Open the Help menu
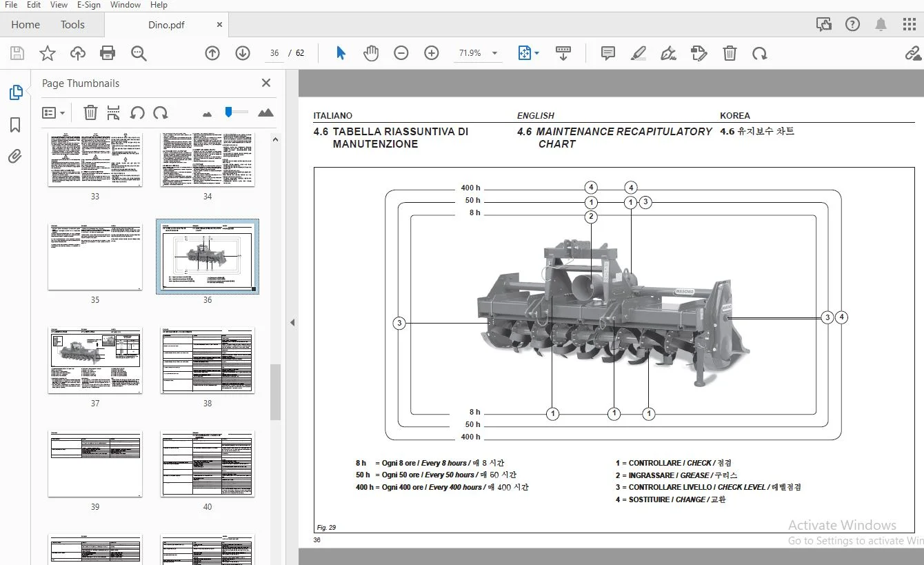 pyautogui.click(x=159, y=5)
